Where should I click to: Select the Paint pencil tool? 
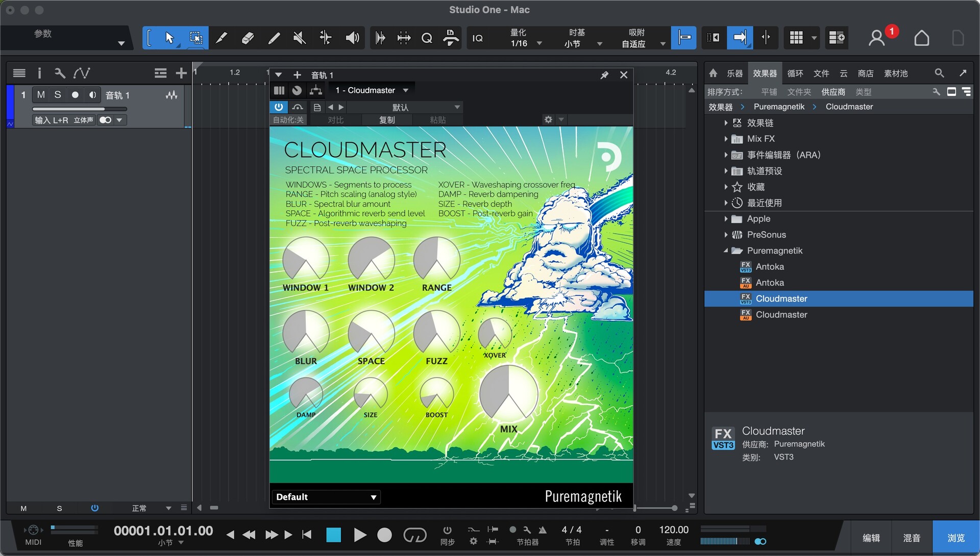click(x=274, y=38)
